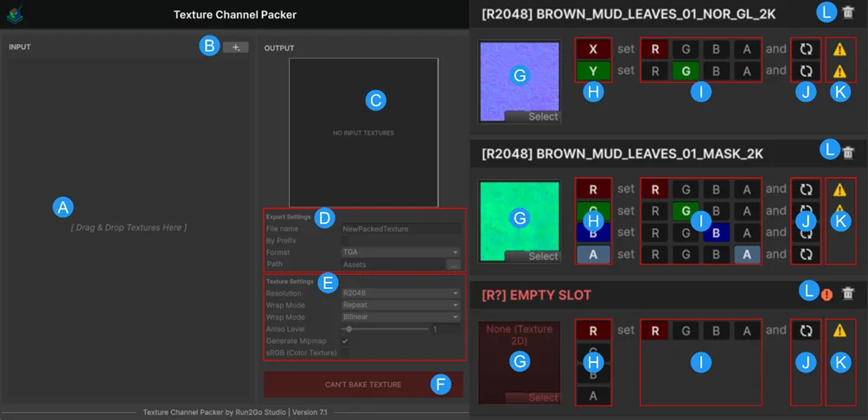Toggle the R source channel in MASK_2K slot
The width and height of the screenshot is (868, 420).
point(593,190)
